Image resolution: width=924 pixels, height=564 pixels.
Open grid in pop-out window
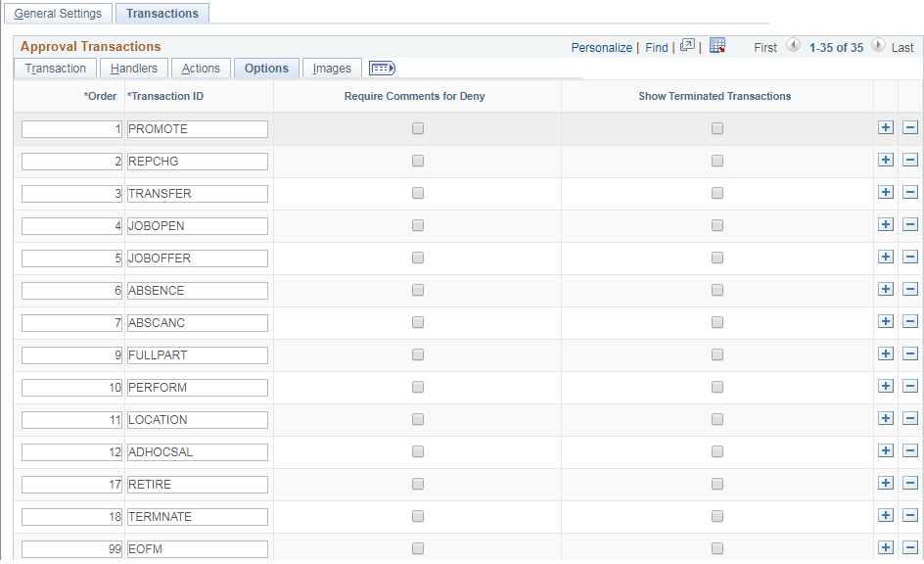686,46
